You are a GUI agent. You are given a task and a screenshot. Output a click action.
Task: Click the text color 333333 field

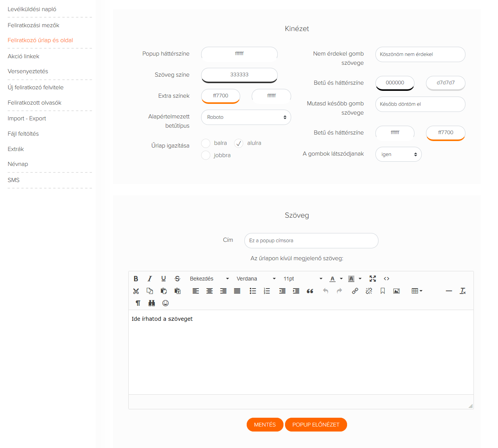tap(239, 75)
